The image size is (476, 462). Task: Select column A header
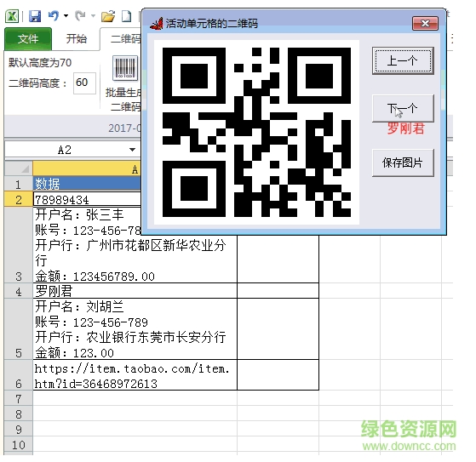coord(87,168)
